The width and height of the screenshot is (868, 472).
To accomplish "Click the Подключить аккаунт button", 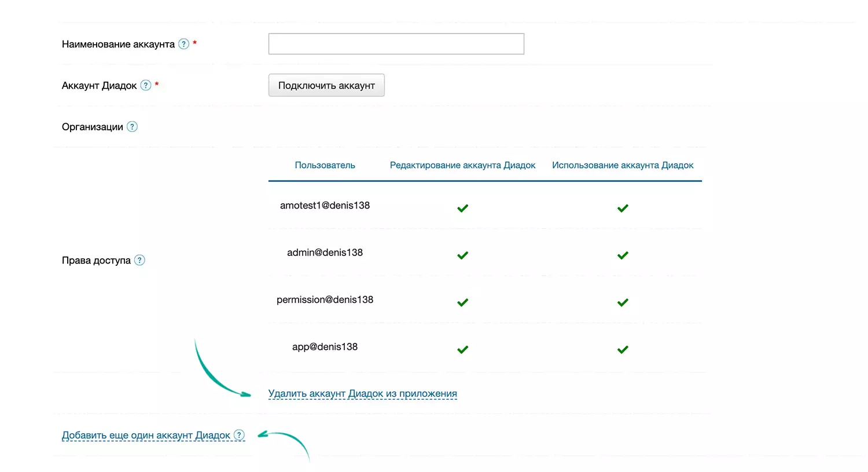I will [326, 85].
